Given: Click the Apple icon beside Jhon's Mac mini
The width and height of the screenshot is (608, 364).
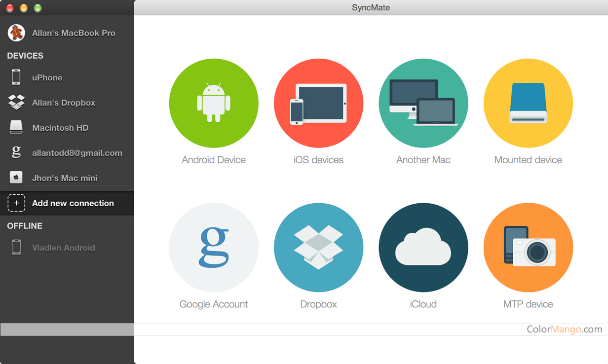Looking at the screenshot, I should 16,178.
